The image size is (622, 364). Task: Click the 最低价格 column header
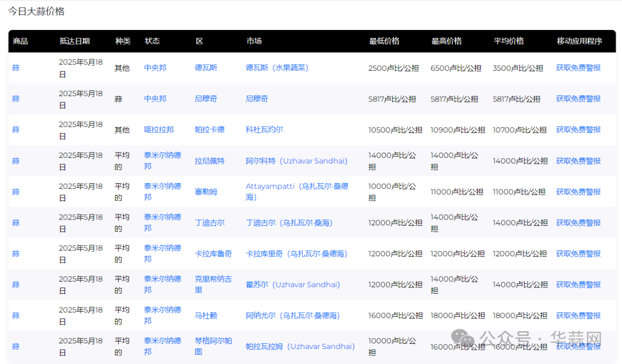click(384, 41)
